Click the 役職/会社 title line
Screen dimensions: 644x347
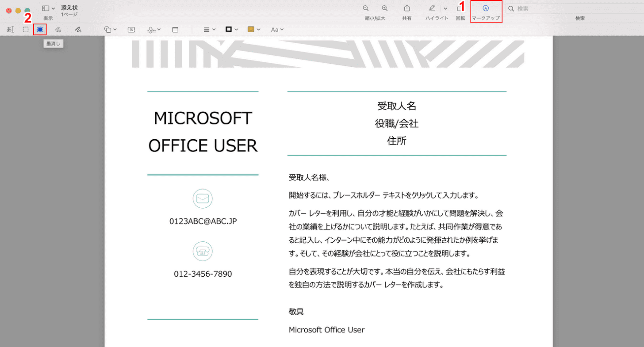pos(397,124)
